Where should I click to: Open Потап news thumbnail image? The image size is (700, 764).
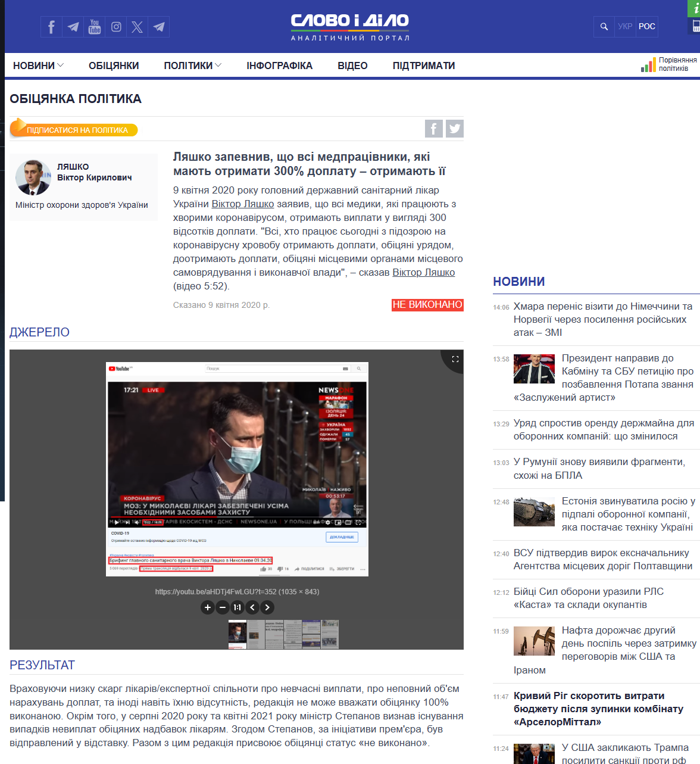tap(534, 369)
